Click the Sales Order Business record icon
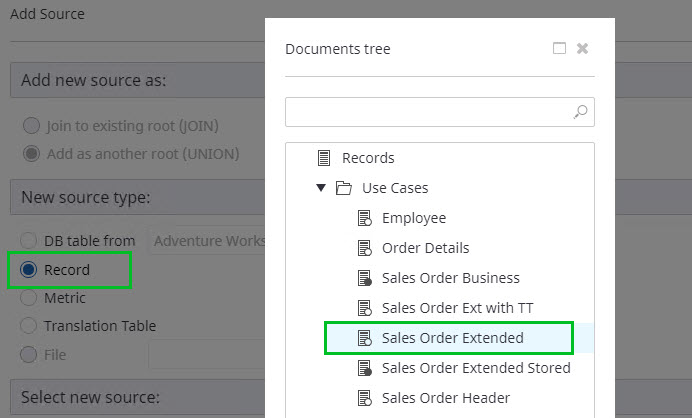The height and width of the screenshot is (418, 692). [x=365, y=278]
